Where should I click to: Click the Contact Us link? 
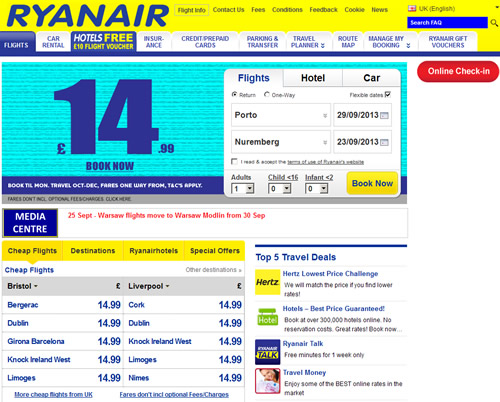[x=228, y=10]
